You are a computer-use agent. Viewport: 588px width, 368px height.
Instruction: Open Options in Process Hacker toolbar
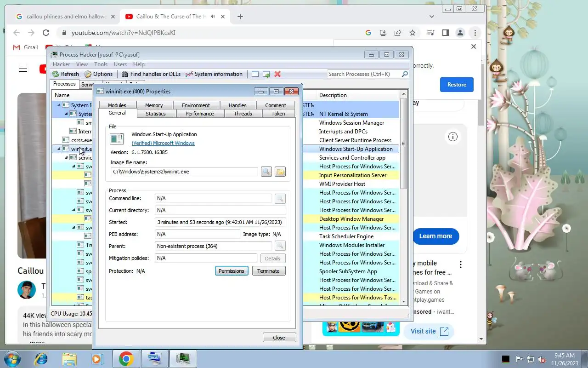[98, 74]
